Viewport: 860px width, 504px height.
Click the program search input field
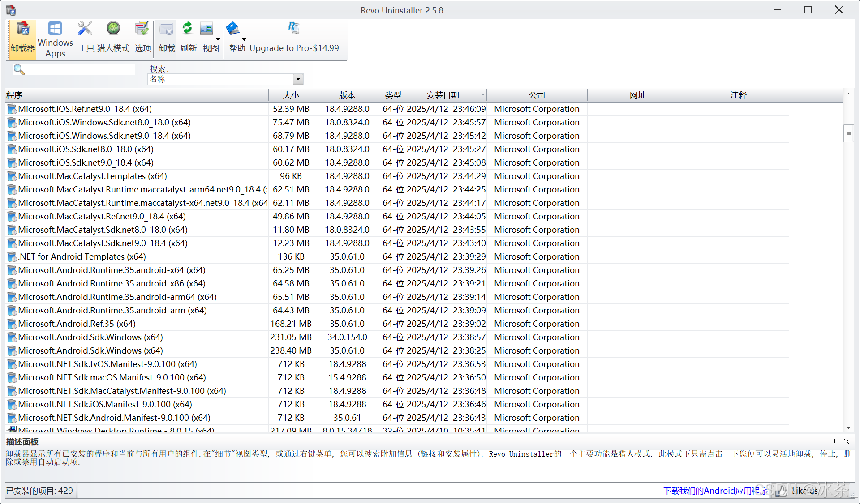point(81,69)
